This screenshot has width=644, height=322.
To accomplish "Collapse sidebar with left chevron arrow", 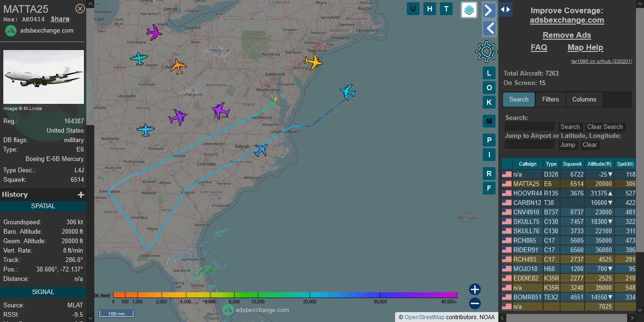I will pos(489,29).
